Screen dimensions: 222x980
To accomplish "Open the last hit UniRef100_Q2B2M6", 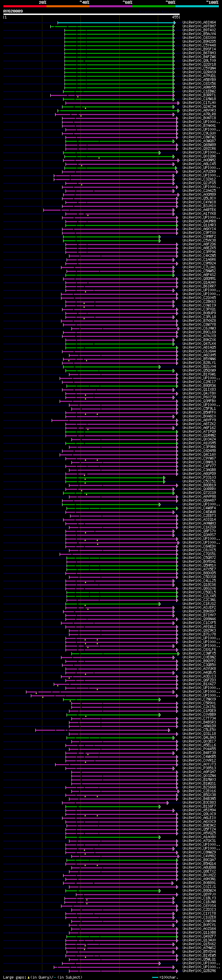I will (199, 971).
